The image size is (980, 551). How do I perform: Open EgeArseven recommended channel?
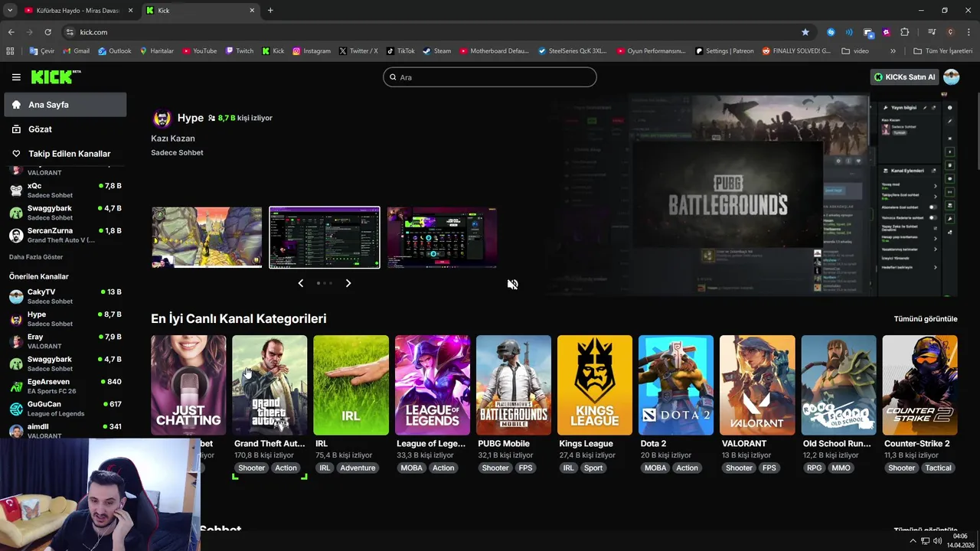[65, 386]
